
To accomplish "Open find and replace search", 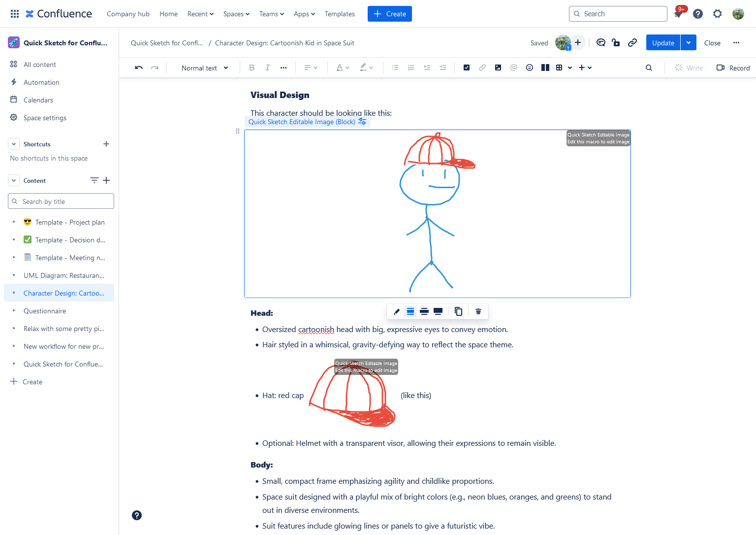I will [x=649, y=67].
